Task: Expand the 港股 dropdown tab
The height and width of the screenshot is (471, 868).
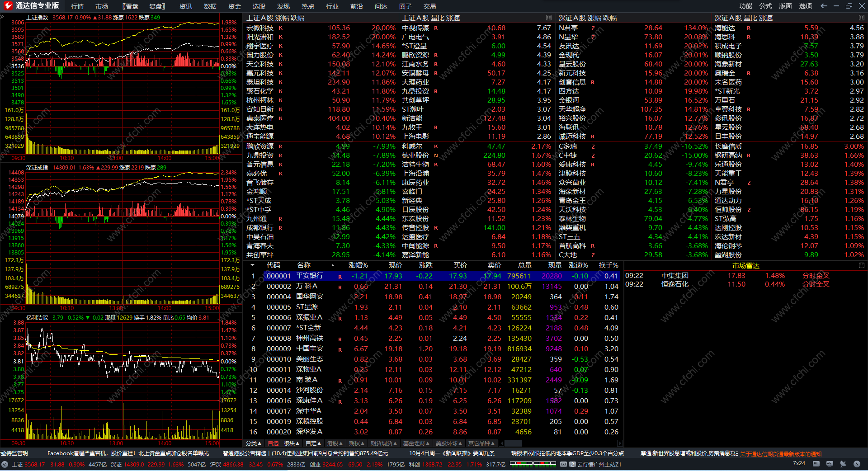Action: 335,443
